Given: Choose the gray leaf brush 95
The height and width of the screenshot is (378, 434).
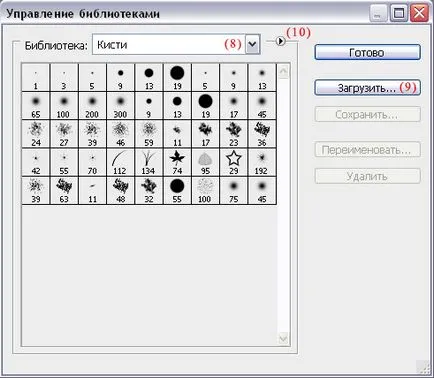Looking at the screenshot, I should point(205,162).
